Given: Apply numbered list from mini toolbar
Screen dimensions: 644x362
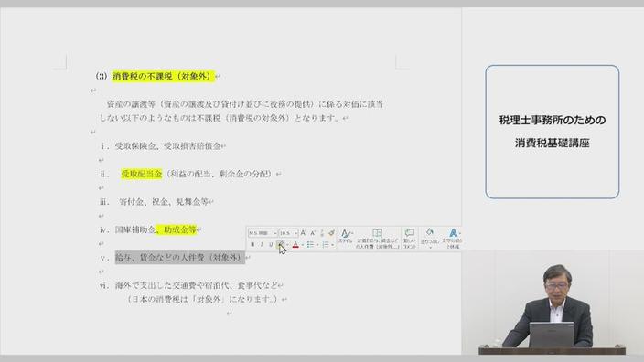Looking at the screenshot, I should tap(326, 245).
